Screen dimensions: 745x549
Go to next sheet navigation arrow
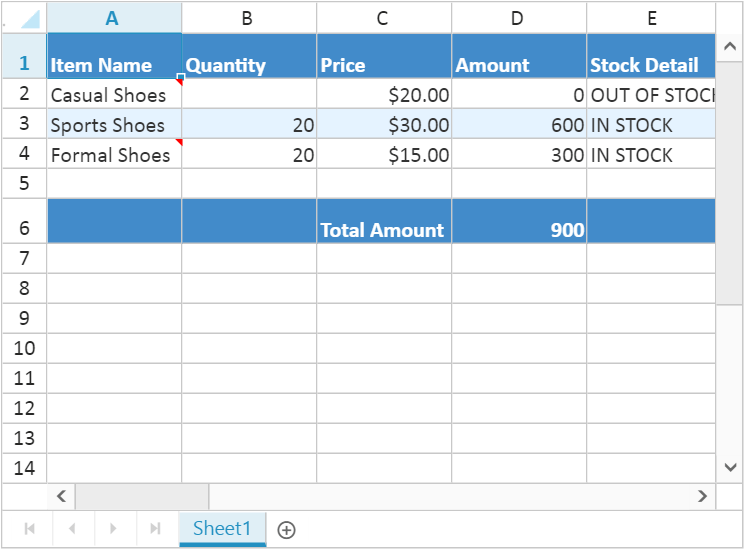point(113,529)
